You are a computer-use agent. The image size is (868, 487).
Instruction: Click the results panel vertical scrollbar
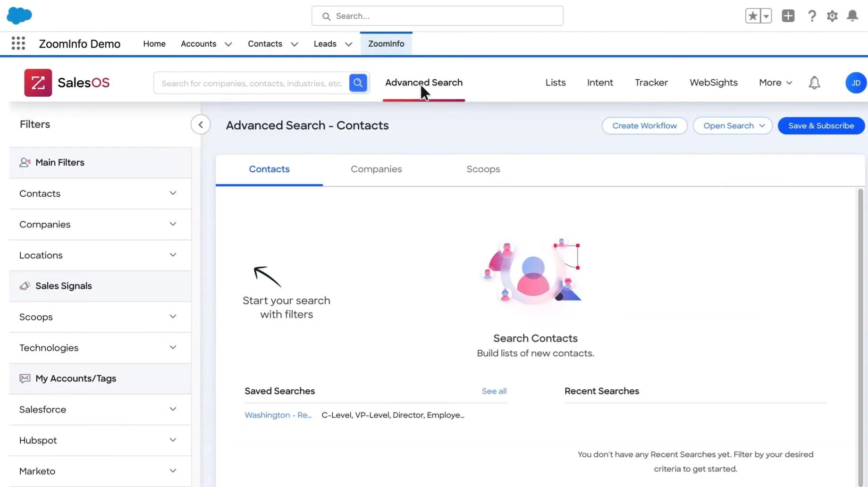[x=860, y=337]
